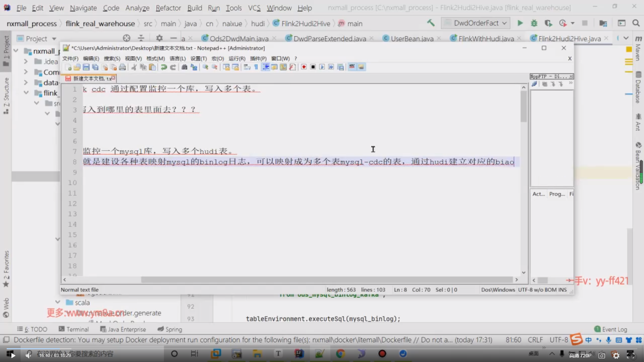Switch to the UserBean.java editor tab
This screenshot has height=362, width=644.
412,39
